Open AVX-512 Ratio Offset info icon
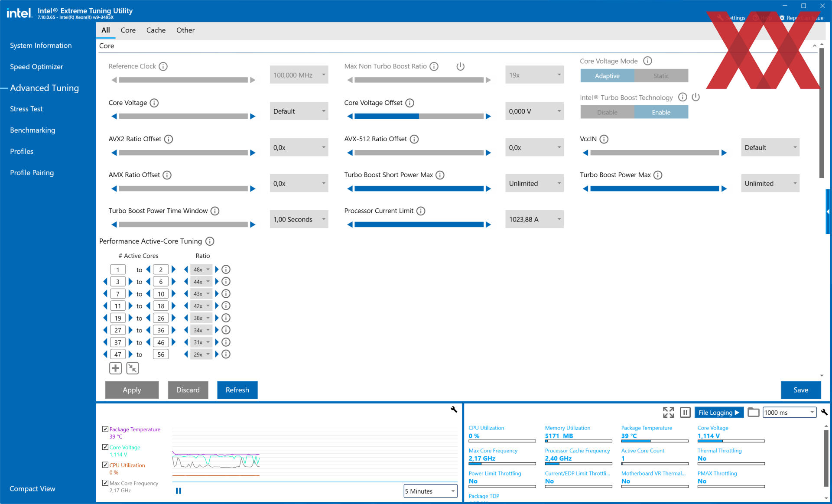Image resolution: width=832 pixels, height=504 pixels. [x=414, y=139]
